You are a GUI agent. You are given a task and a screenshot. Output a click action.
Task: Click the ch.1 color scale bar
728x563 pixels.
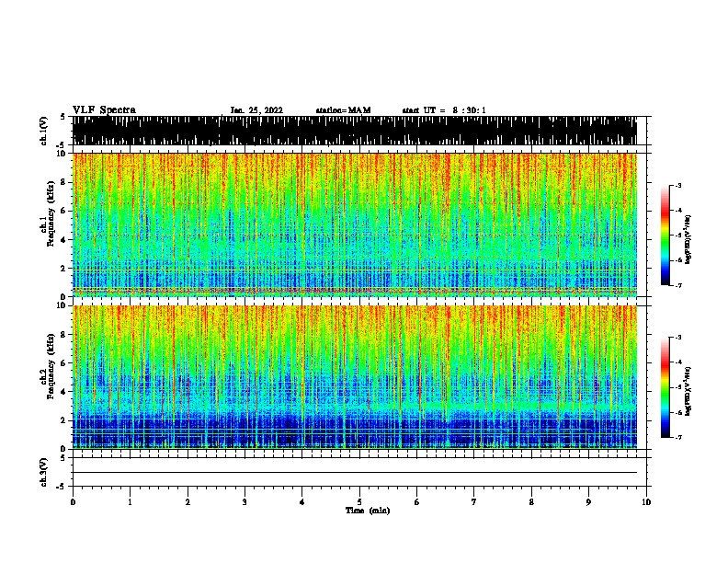(665, 236)
